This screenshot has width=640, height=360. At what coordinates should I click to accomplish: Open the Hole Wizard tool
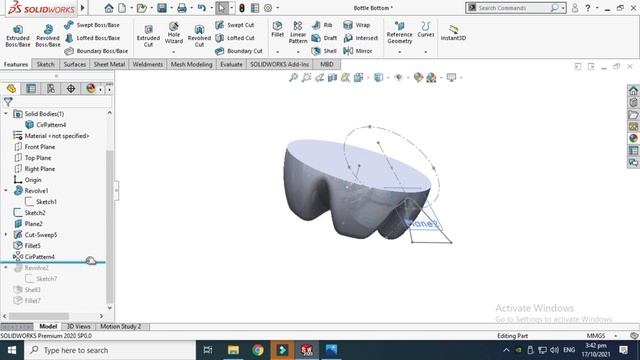click(x=173, y=33)
